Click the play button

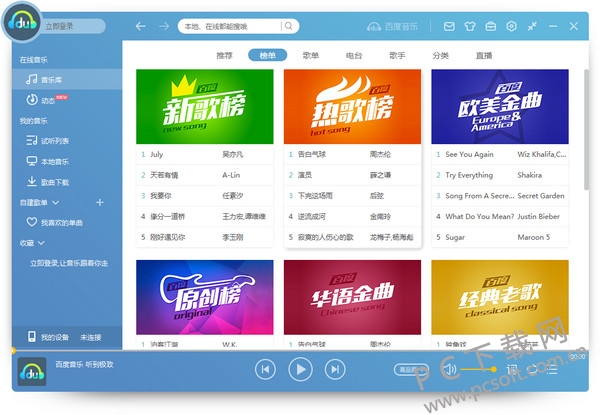tap(300, 369)
